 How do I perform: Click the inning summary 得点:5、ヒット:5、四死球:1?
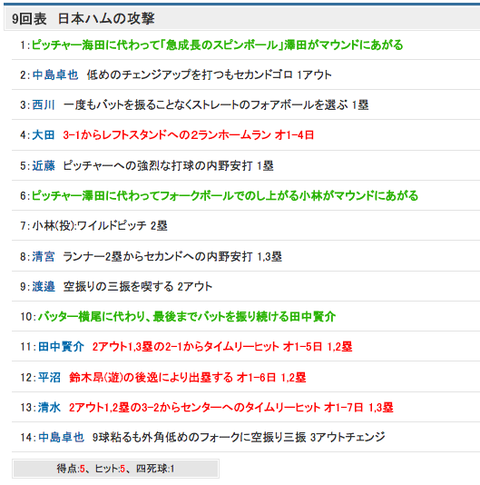coord(116,469)
